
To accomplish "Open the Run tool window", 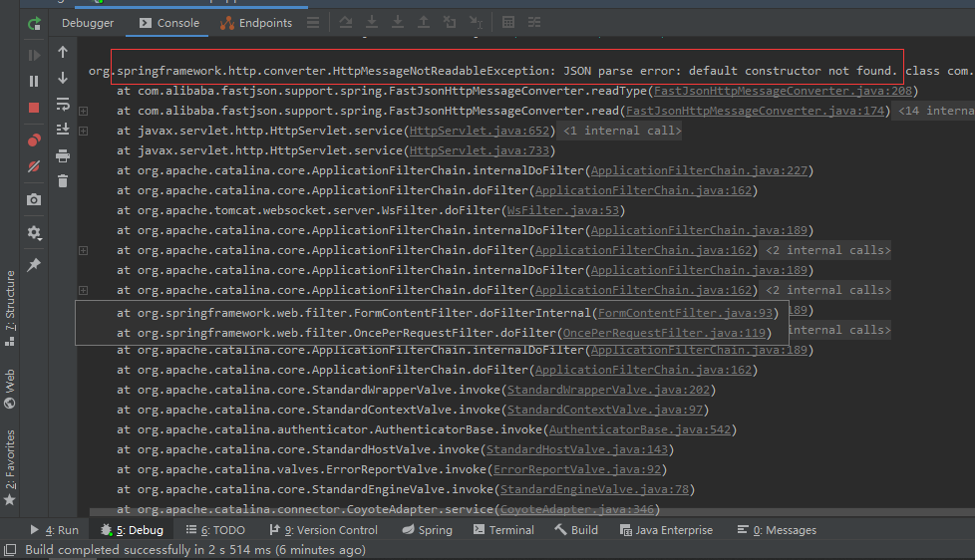I will (55, 530).
